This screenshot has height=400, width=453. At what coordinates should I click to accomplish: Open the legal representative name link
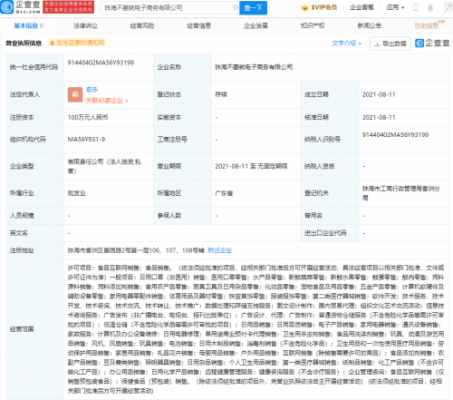[92, 90]
